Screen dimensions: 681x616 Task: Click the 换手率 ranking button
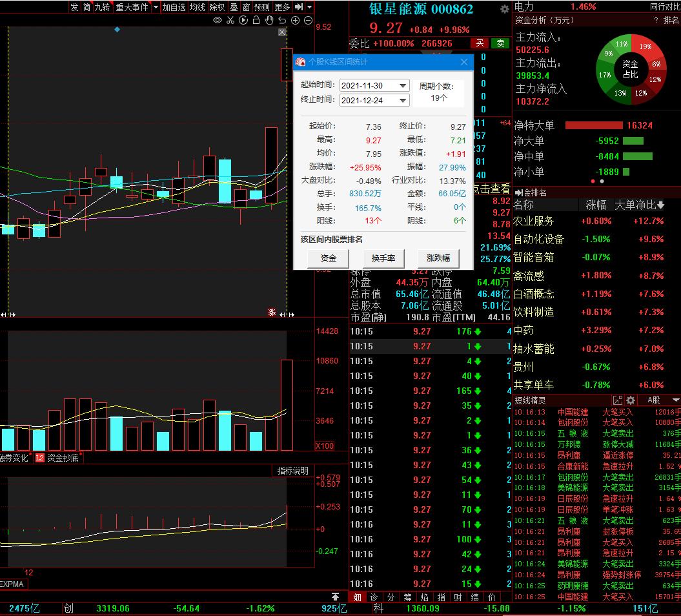(x=383, y=258)
